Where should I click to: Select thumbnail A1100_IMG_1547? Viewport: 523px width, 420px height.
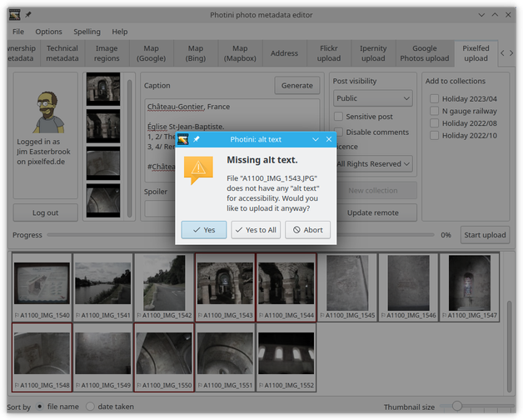[470, 287]
